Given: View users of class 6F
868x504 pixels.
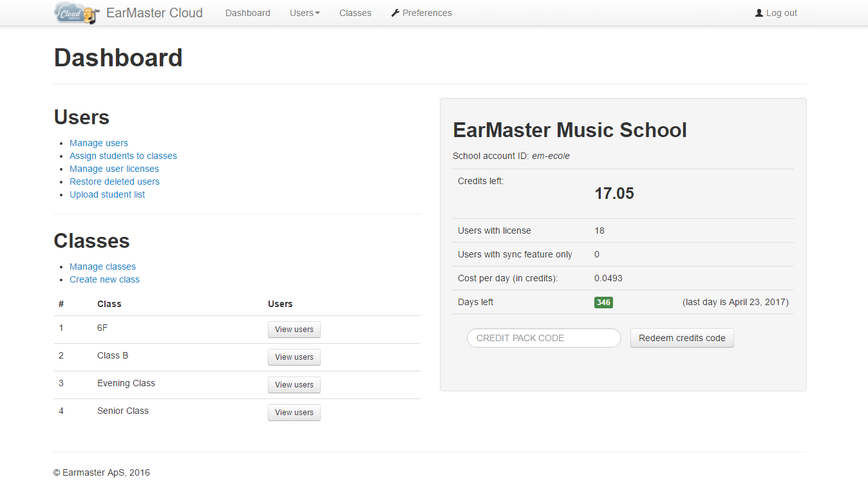Looking at the screenshot, I should 294,330.
